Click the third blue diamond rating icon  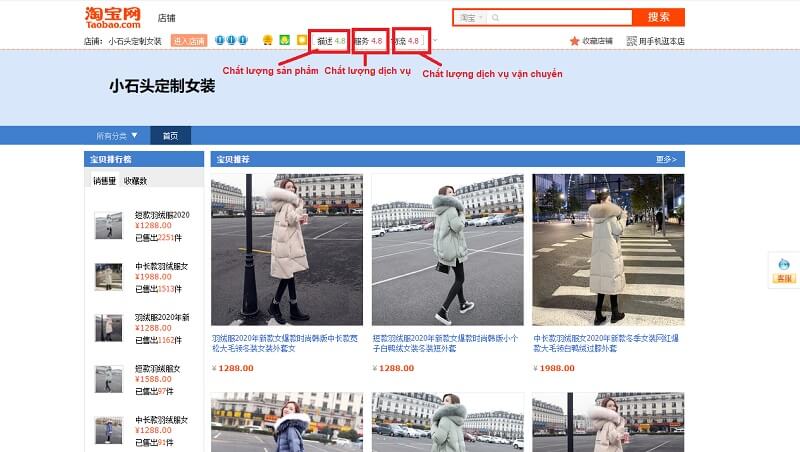tap(243, 40)
